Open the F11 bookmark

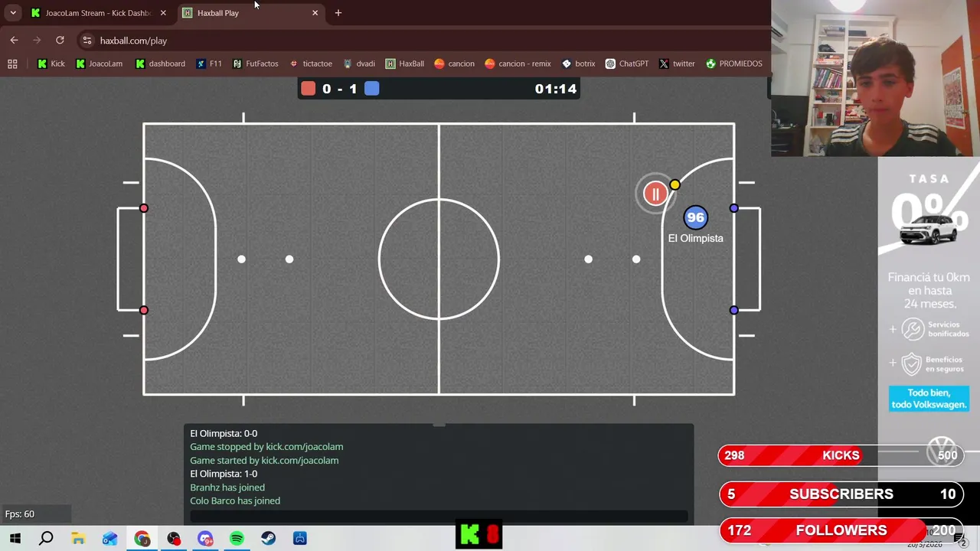[209, 64]
